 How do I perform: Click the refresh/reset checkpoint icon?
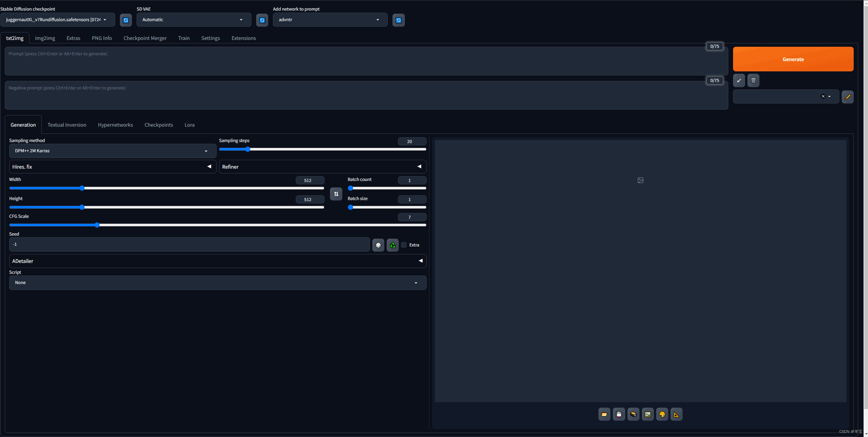(x=125, y=19)
